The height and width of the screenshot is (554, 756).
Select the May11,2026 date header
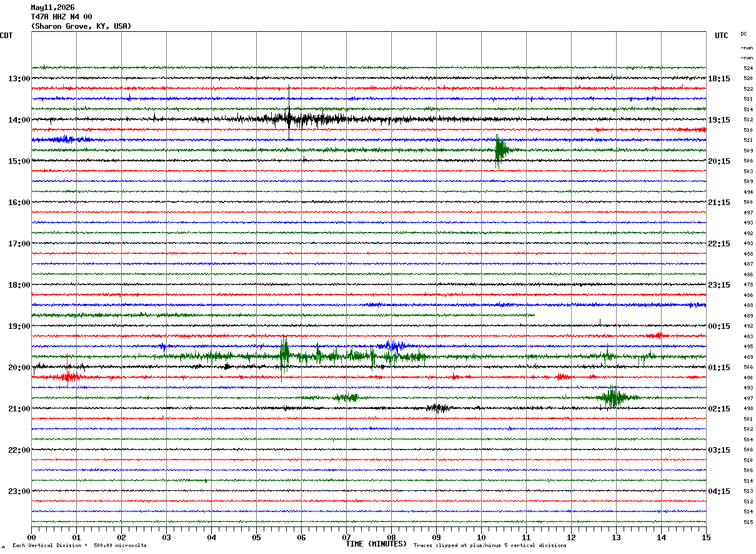(52, 8)
